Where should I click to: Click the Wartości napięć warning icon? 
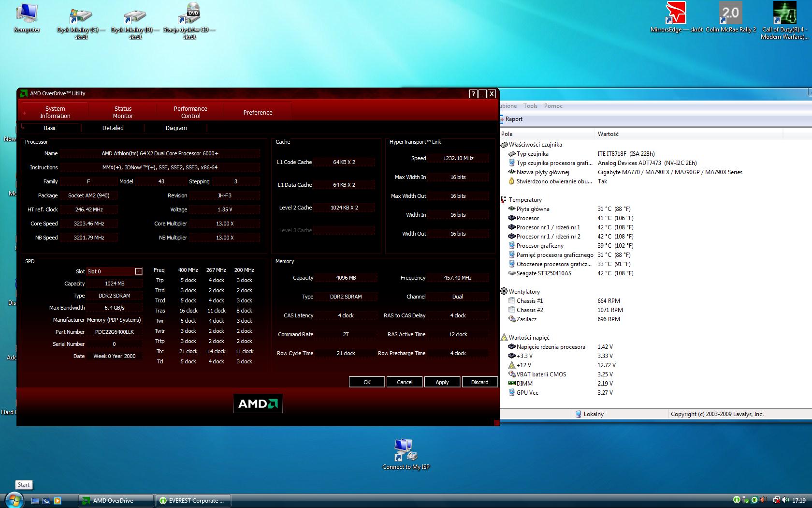[x=504, y=337]
